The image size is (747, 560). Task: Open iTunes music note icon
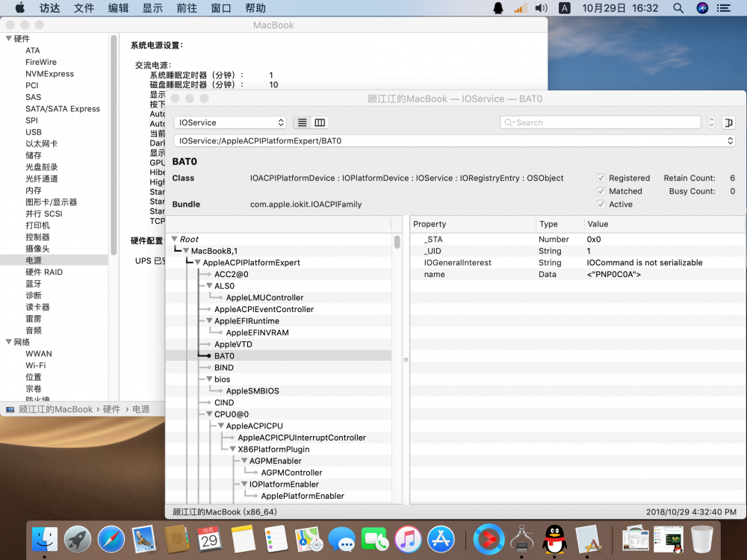(x=408, y=539)
